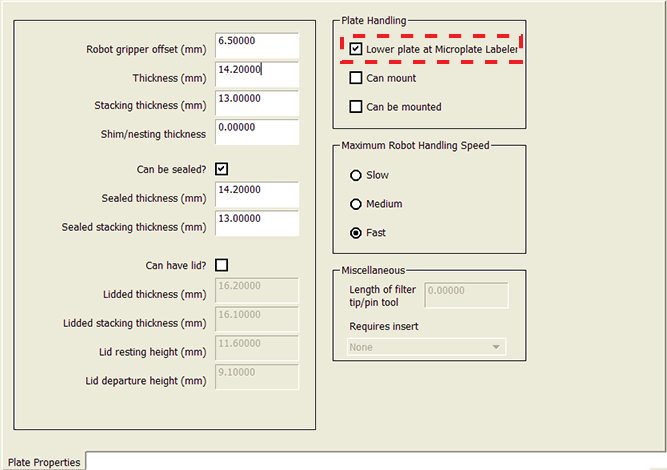Uncheck Lower plate at Microplate Labeler checkbox
The width and height of the screenshot is (667, 470).
click(x=355, y=48)
